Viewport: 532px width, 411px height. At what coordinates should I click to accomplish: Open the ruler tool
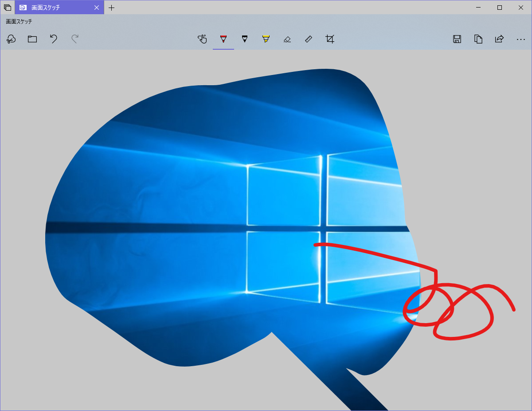click(x=309, y=39)
